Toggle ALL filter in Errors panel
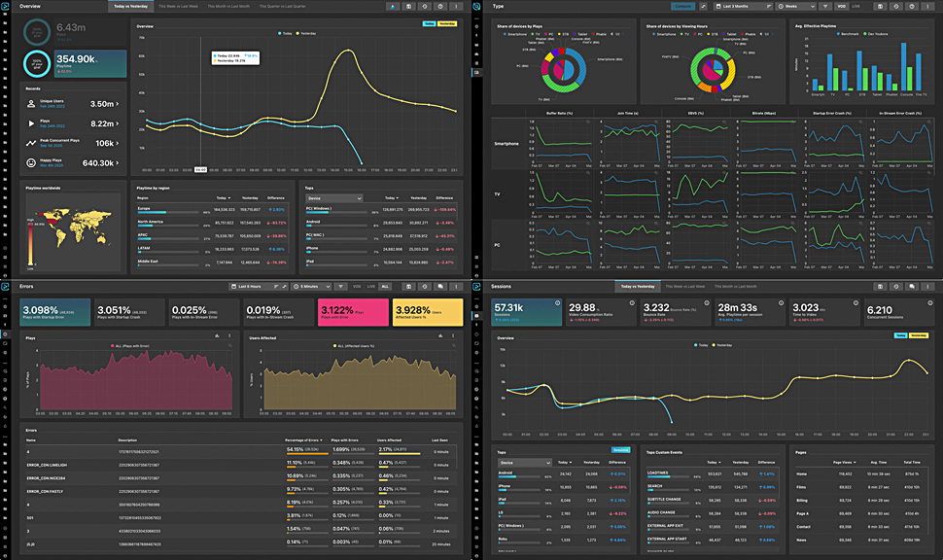This screenshot has width=943, height=560. pyautogui.click(x=386, y=286)
